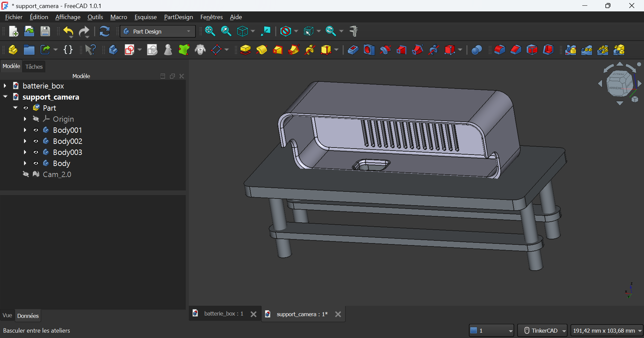644x338 pixels.
Task: Open a file with the folder icon
Action: point(29,31)
